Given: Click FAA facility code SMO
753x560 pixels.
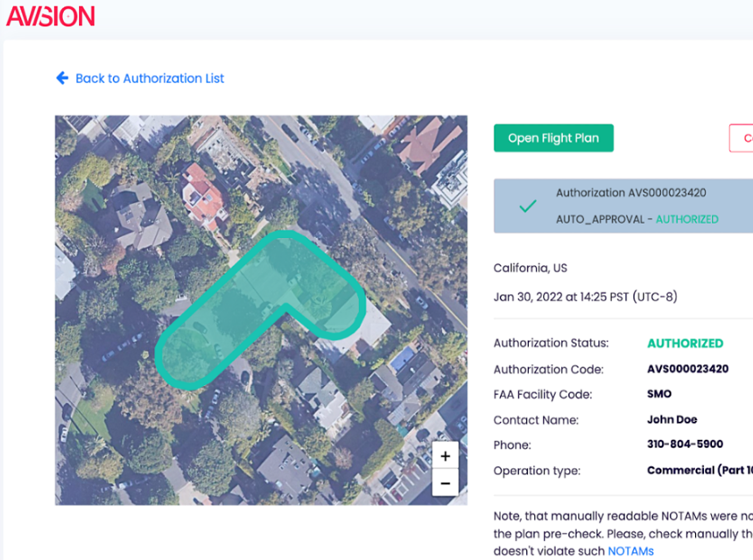Looking at the screenshot, I should 659,394.
